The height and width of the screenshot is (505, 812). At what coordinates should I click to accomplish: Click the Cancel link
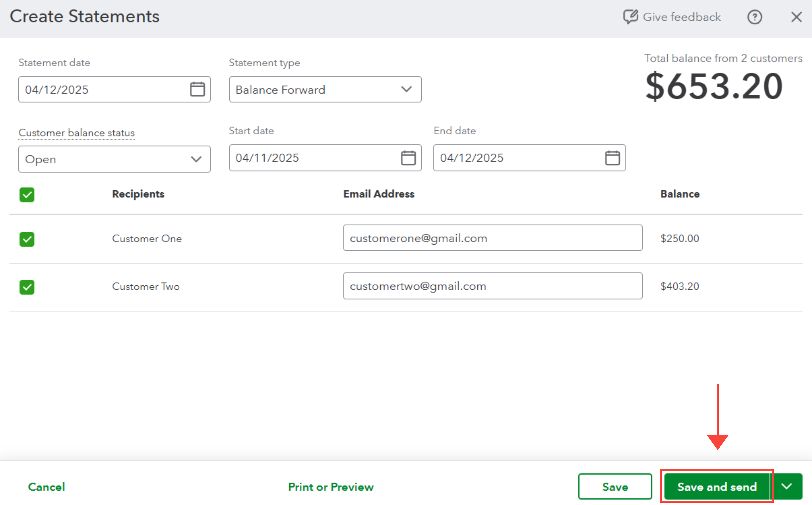click(46, 487)
